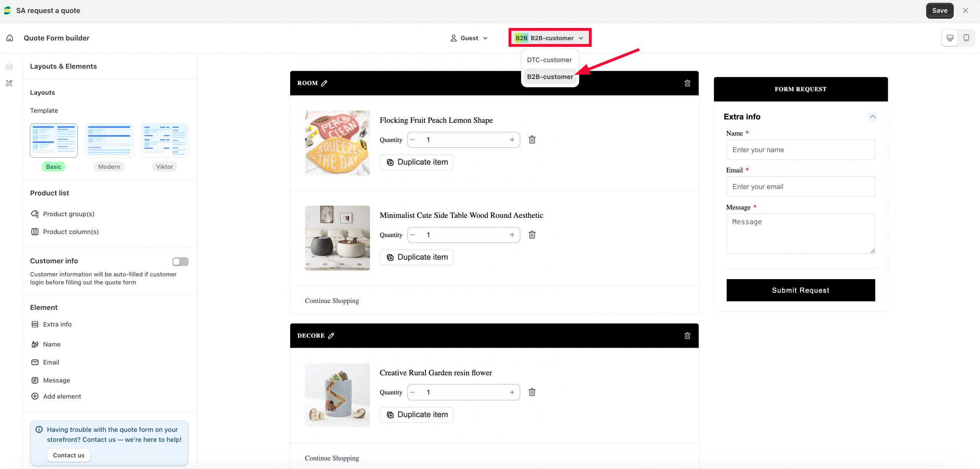
Task: Delete the DECORE group with trash icon
Action: [687, 336]
